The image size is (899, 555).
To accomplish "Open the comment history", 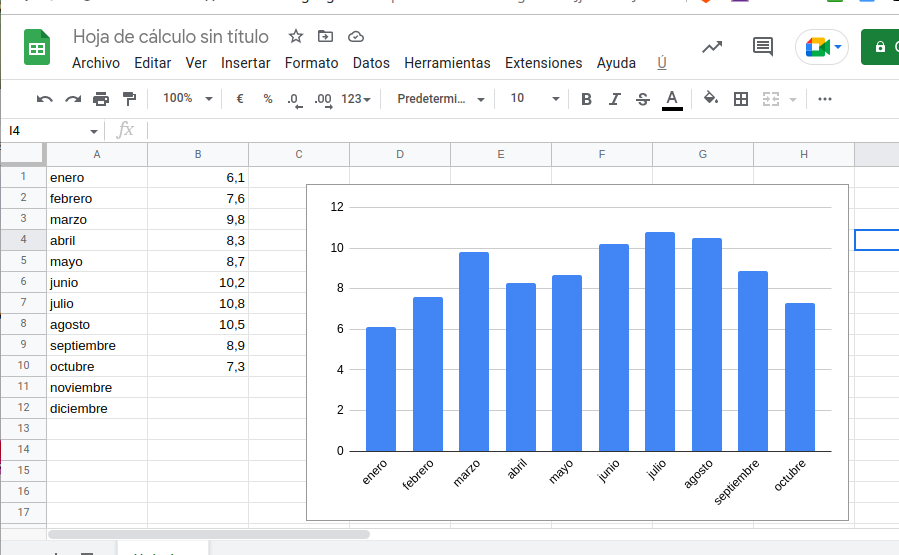I will coord(763,46).
